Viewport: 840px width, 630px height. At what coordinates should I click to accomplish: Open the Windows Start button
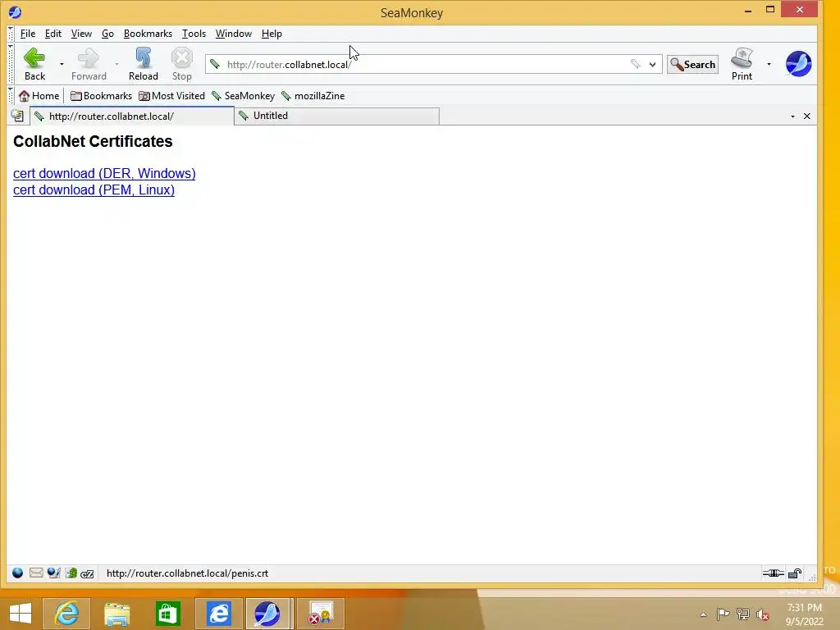[21, 614]
